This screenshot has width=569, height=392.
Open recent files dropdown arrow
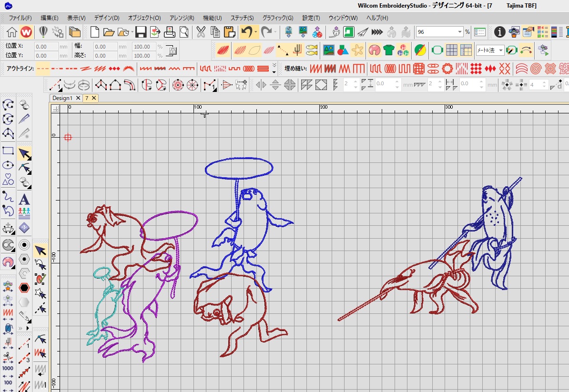[x=132, y=32]
